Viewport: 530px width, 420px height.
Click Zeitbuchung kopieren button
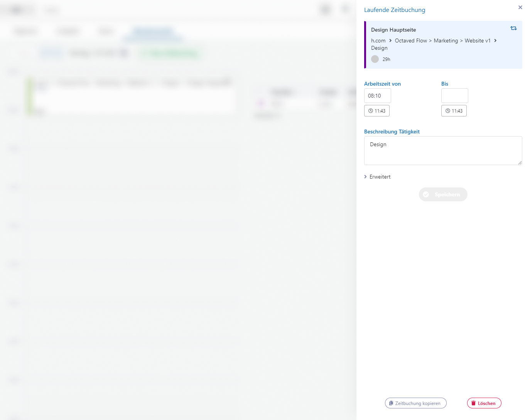pyautogui.click(x=416, y=403)
